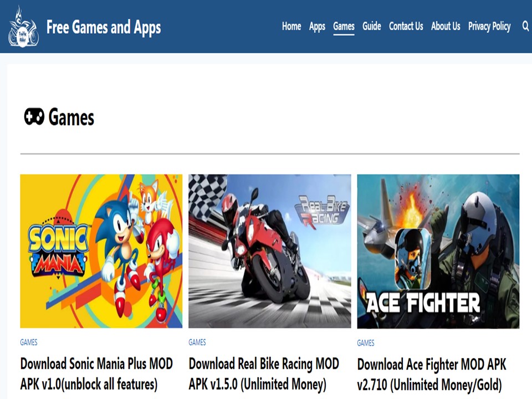Open the About Us page

(x=446, y=26)
